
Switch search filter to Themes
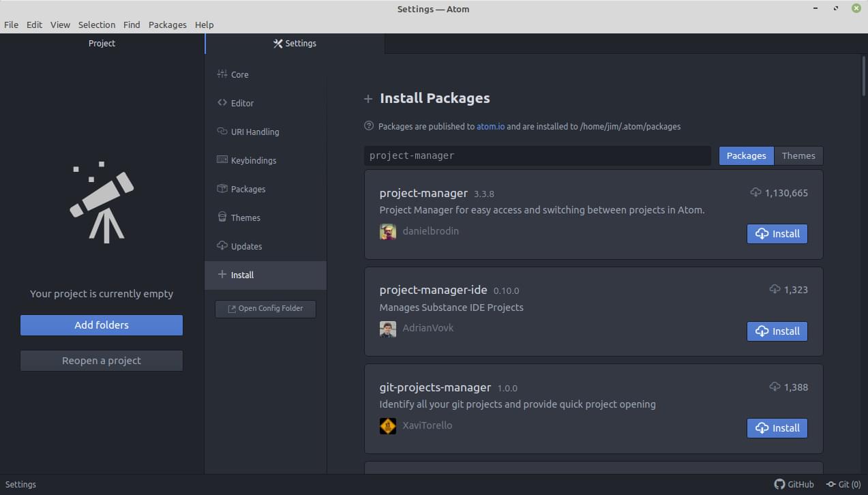pyautogui.click(x=798, y=155)
